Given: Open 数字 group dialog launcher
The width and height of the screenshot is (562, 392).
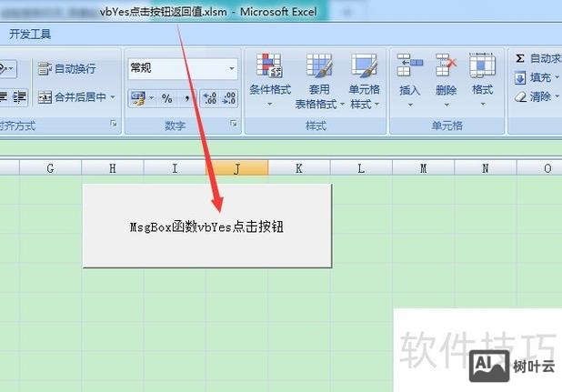Looking at the screenshot, I should (234, 124).
